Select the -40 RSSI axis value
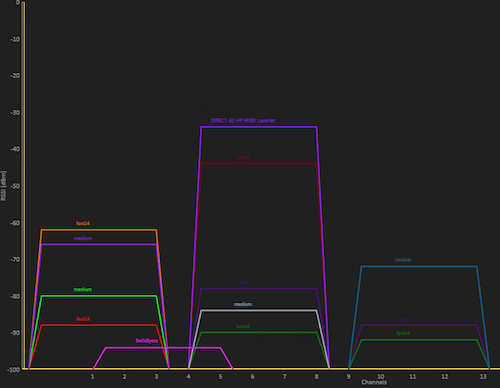The height and width of the screenshot is (388, 500). pos(15,149)
